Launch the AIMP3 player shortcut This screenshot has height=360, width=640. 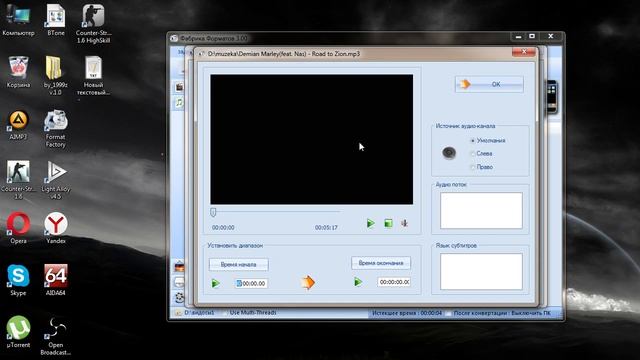(x=18, y=124)
